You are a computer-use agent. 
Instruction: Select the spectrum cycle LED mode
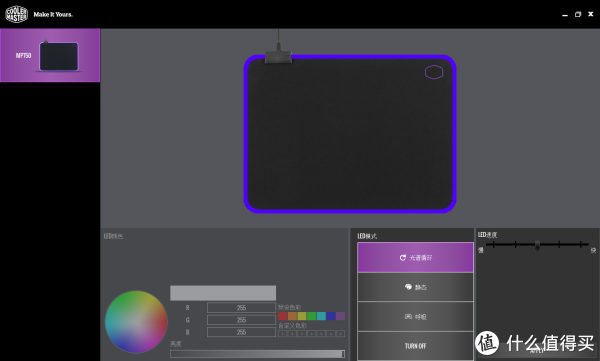(415, 258)
